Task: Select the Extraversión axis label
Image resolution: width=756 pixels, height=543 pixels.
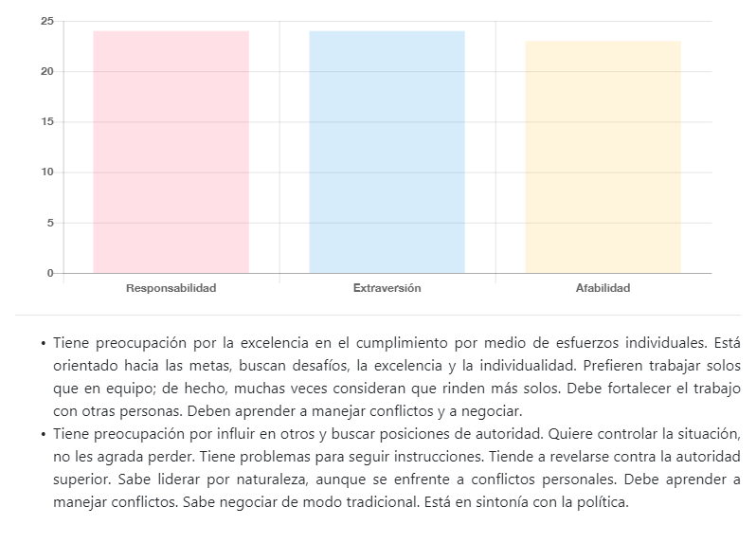Action: click(387, 288)
